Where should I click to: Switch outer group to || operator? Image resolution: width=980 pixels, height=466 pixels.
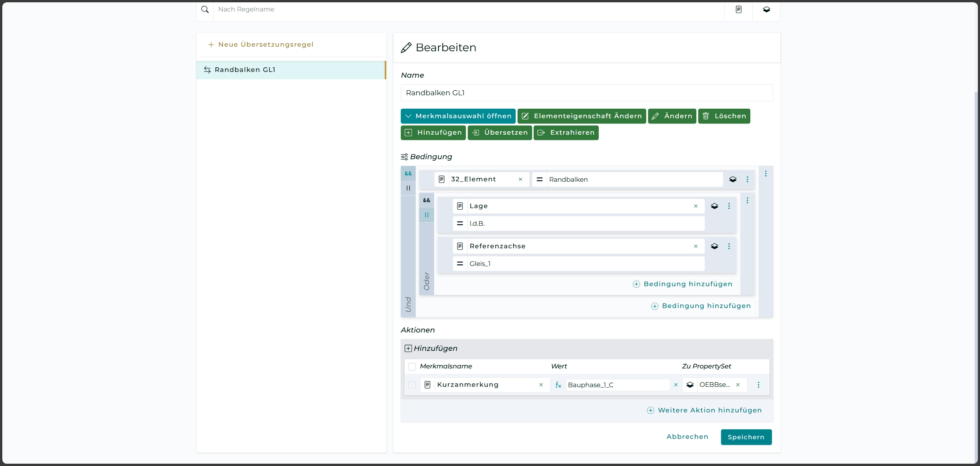click(x=408, y=188)
